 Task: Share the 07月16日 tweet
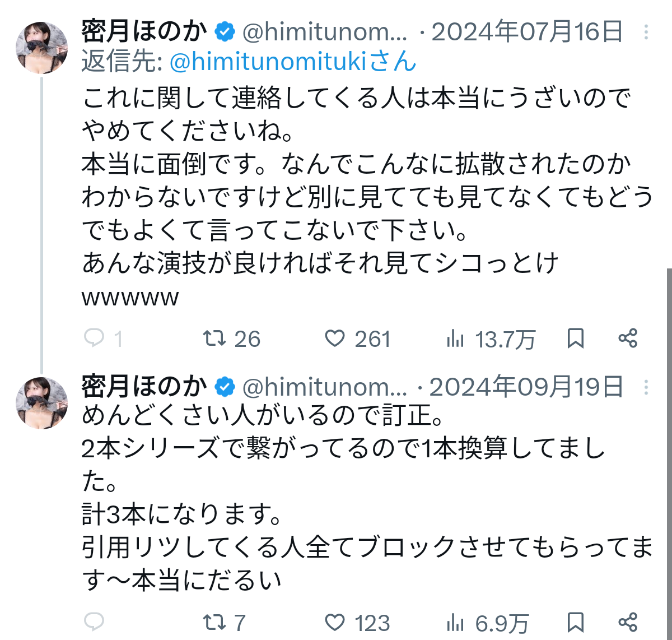[628, 338]
